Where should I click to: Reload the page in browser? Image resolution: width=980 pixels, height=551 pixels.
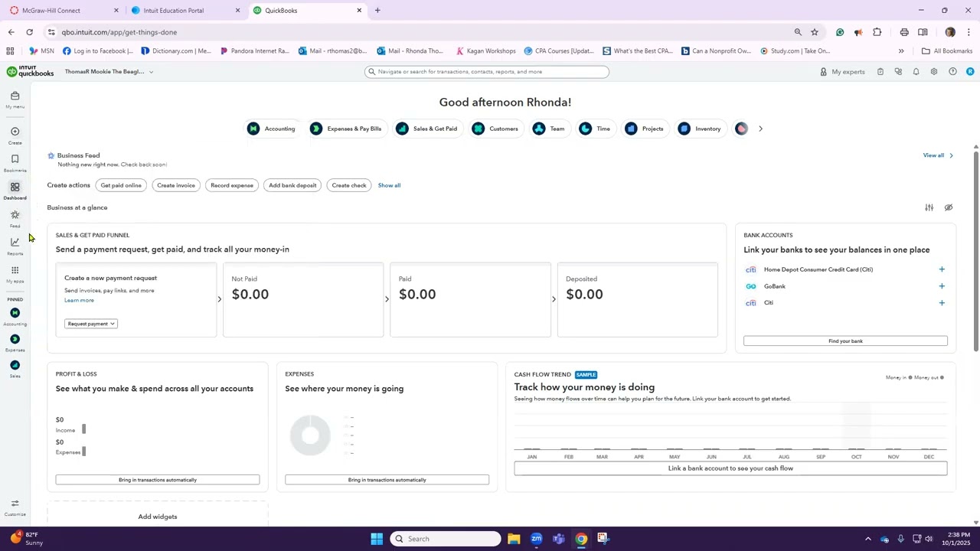[29, 32]
